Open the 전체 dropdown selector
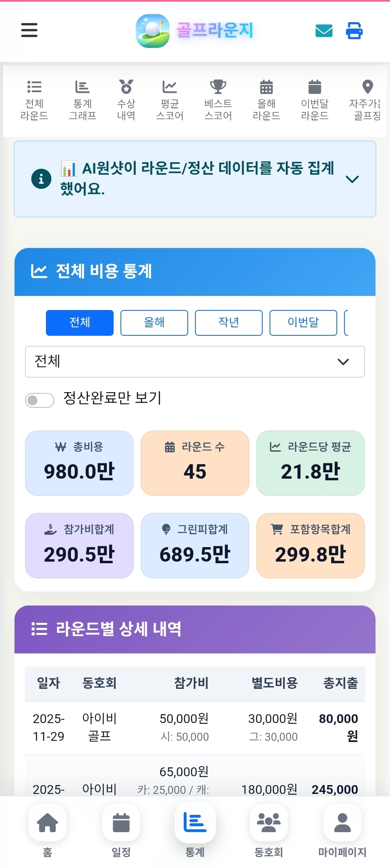The width and height of the screenshot is (390, 868). coord(195,362)
